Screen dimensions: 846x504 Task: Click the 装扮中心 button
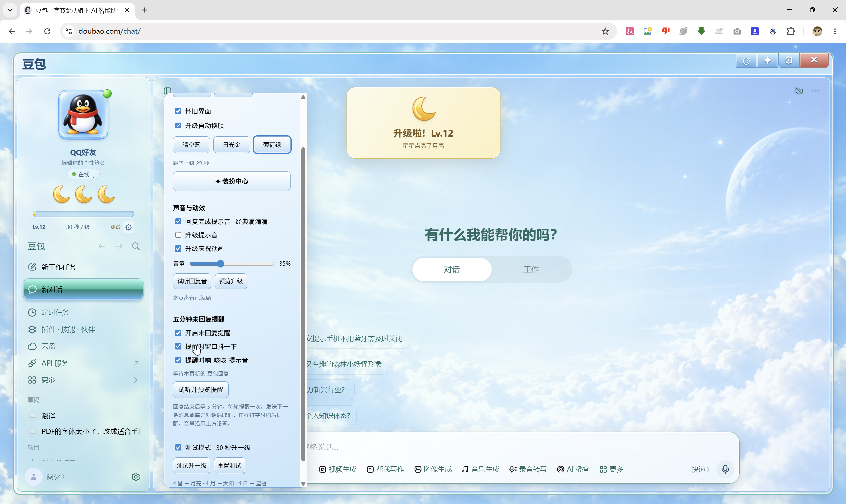(x=231, y=181)
